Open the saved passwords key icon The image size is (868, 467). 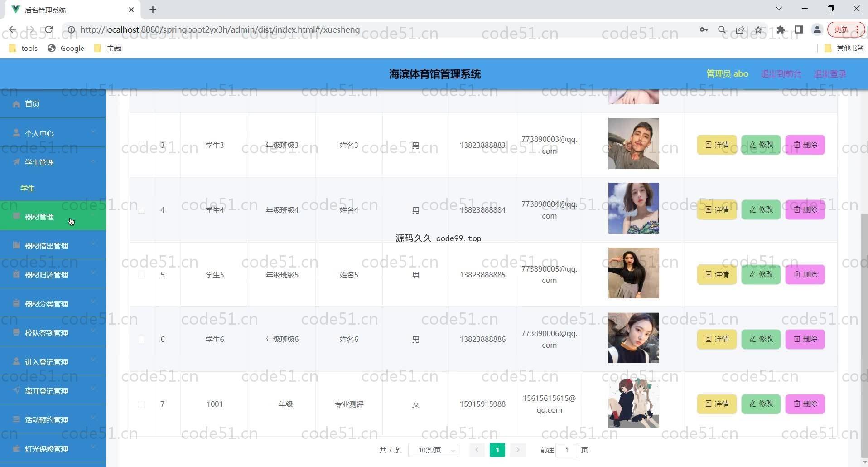tap(704, 30)
